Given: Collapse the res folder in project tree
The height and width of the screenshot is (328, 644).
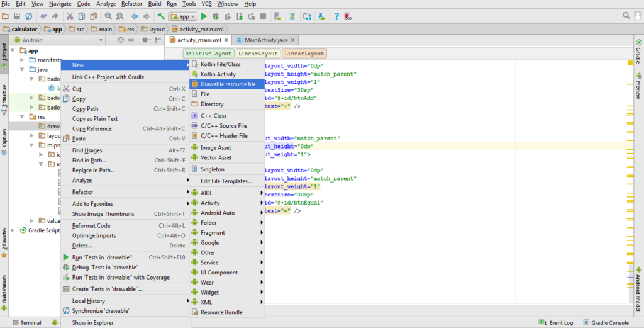Looking at the screenshot, I should 23,116.
